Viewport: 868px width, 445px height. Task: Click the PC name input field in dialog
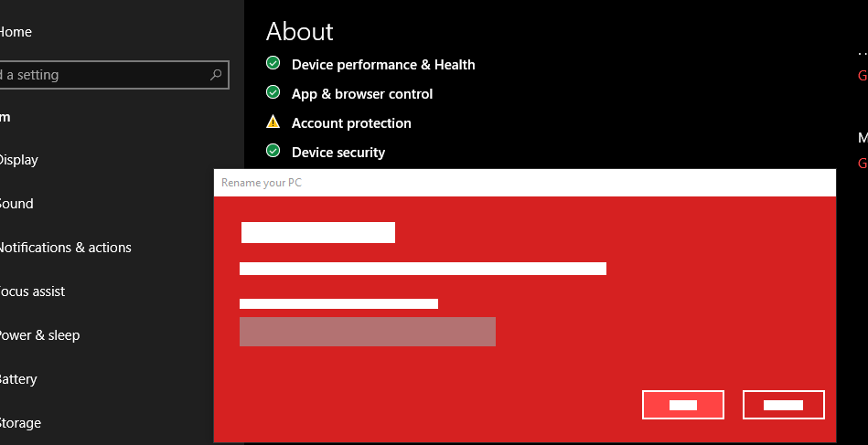(368, 332)
